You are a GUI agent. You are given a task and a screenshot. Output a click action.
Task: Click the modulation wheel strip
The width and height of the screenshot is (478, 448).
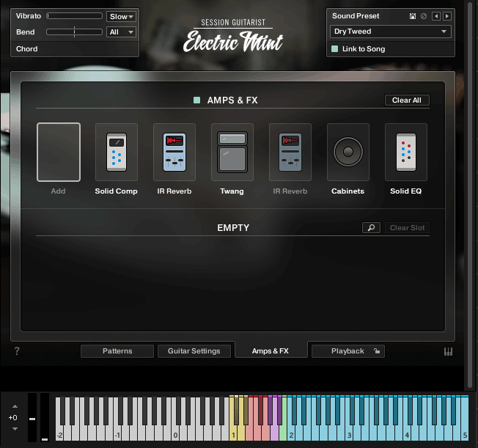(x=45, y=417)
